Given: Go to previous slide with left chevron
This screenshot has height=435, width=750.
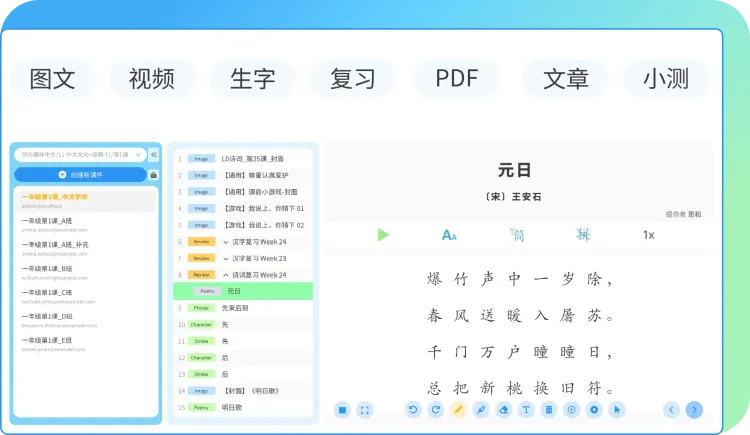Looking at the screenshot, I should 671,410.
